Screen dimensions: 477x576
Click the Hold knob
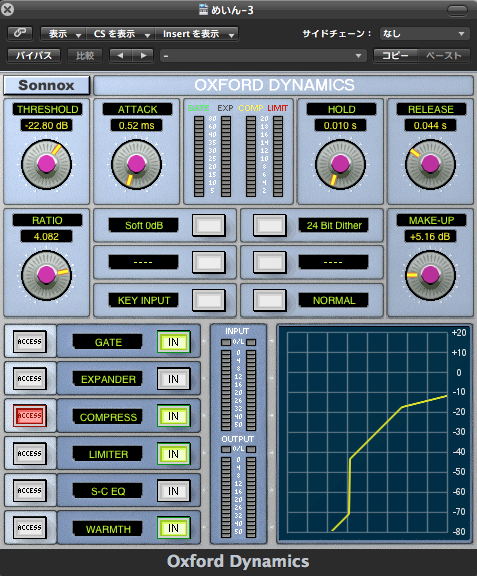[x=340, y=164]
